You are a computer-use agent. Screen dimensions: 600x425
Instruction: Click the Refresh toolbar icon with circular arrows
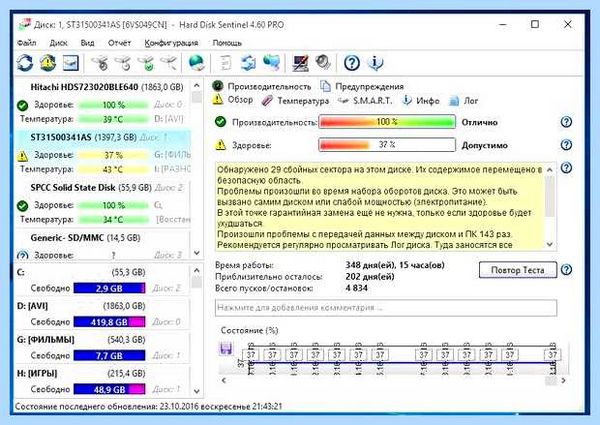[x=25, y=63]
